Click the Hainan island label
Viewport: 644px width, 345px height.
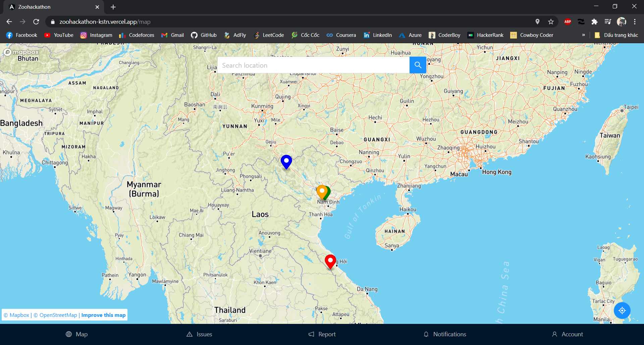pos(395,231)
